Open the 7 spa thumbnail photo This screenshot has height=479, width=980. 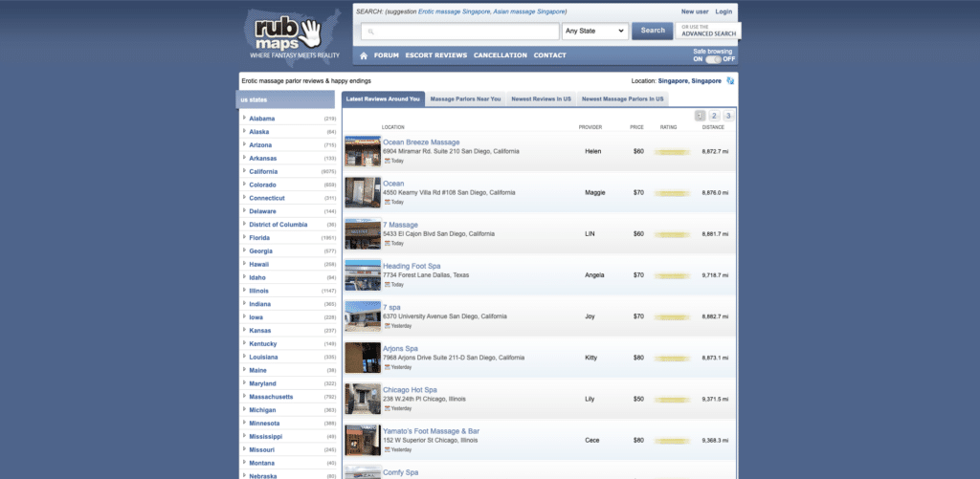(363, 316)
